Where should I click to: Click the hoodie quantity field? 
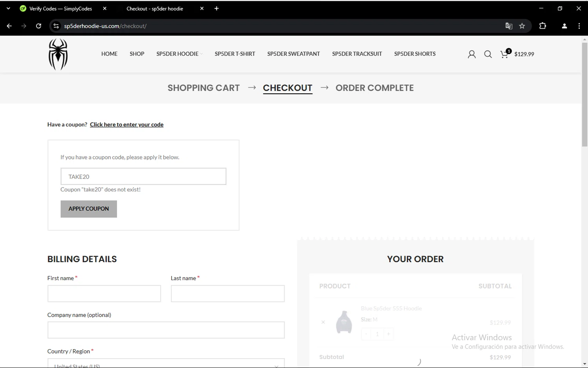(x=377, y=334)
